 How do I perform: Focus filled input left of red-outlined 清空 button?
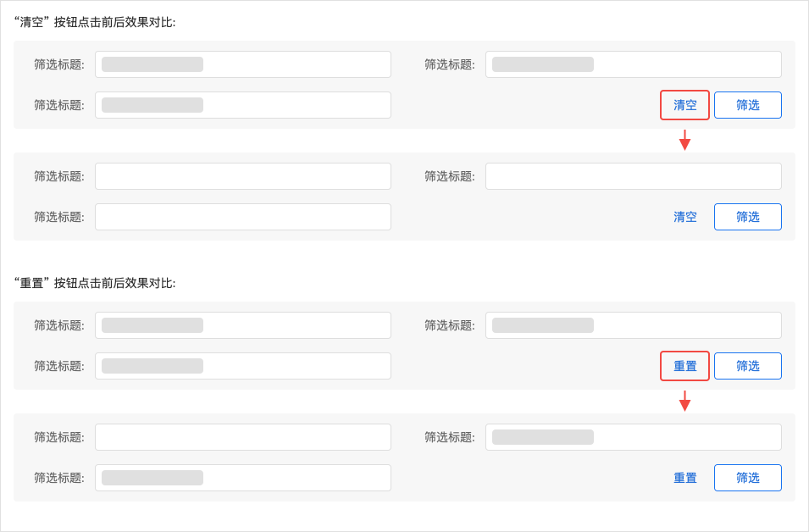(x=242, y=105)
